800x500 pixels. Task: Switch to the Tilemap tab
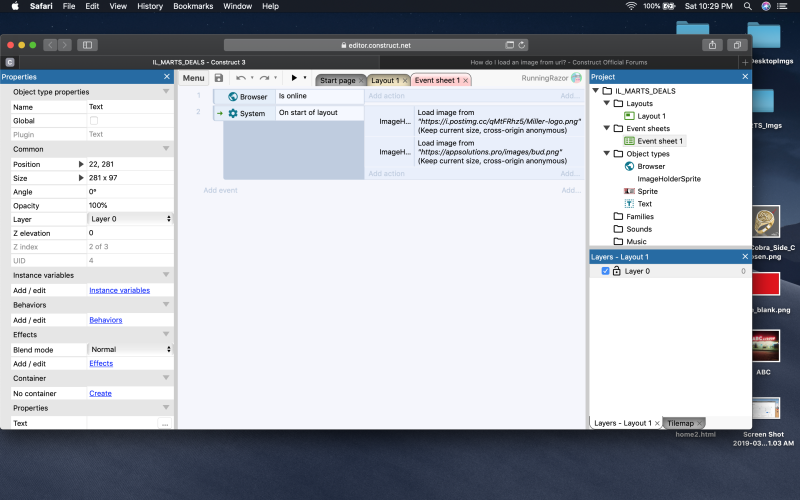[681, 423]
